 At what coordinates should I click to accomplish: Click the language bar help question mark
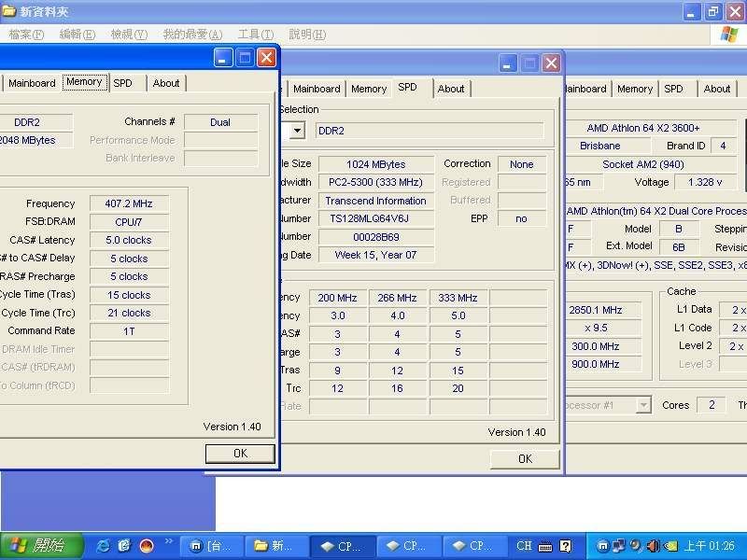566,546
